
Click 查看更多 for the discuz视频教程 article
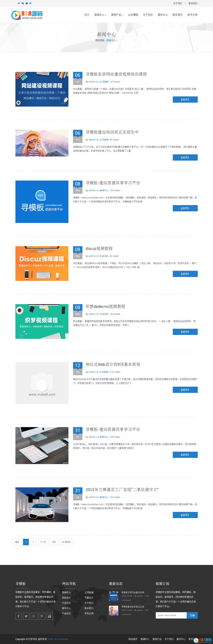185,274
